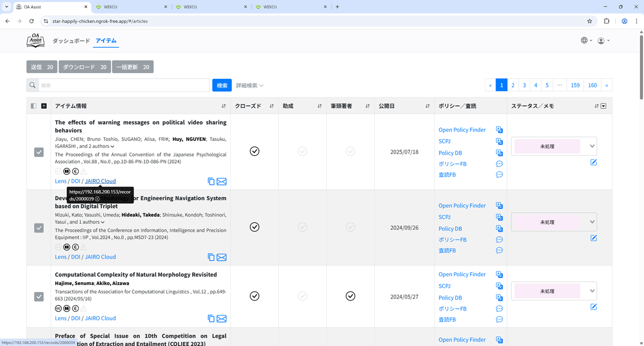The height and width of the screenshot is (346, 644).
Task: Click the copy icon on the first article
Action: (211, 181)
